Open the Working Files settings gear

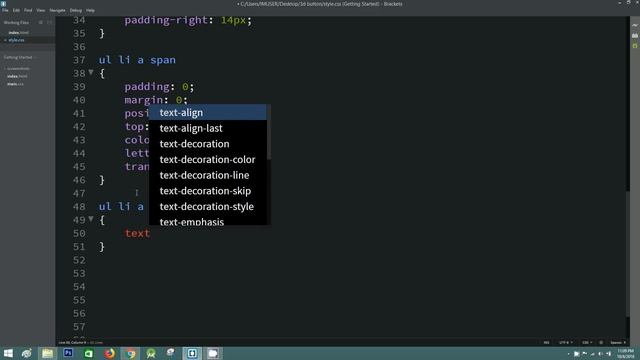tap(41, 22)
